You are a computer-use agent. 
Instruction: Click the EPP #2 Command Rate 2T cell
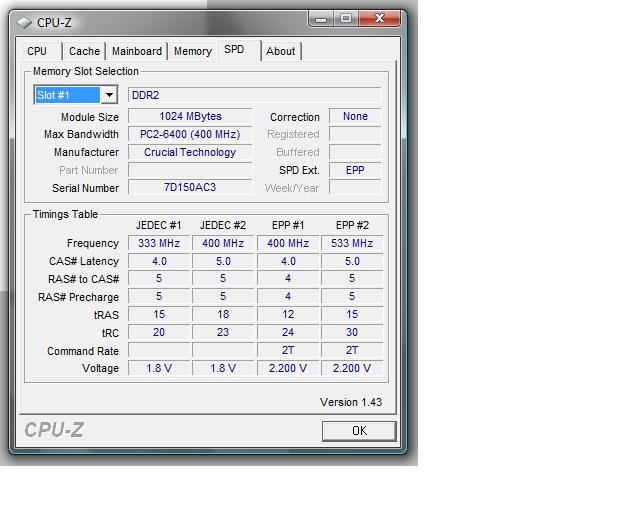pos(352,350)
